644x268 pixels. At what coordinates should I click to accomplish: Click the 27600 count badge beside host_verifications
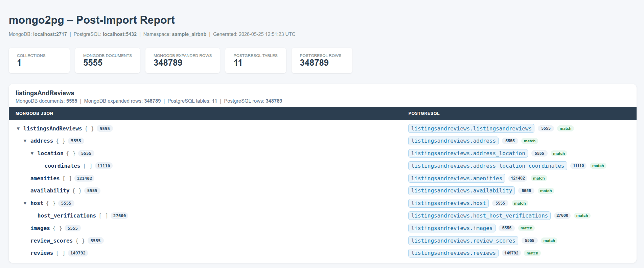point(119,216)
